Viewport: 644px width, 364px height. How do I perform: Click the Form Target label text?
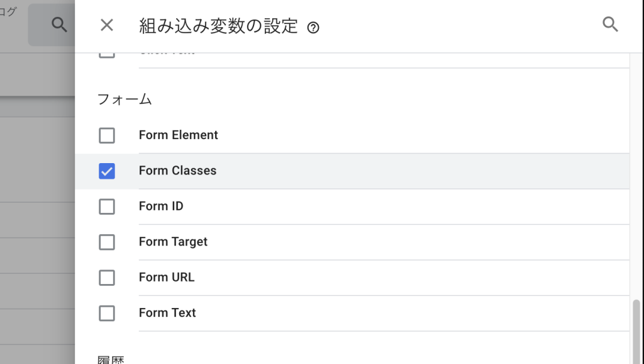click(x=173, y=242)
